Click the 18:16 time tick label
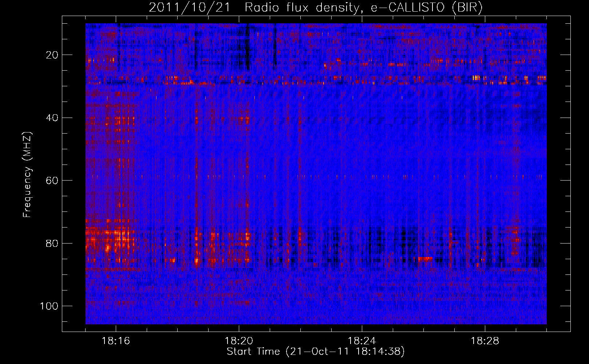589x364 pixels. 116,341
